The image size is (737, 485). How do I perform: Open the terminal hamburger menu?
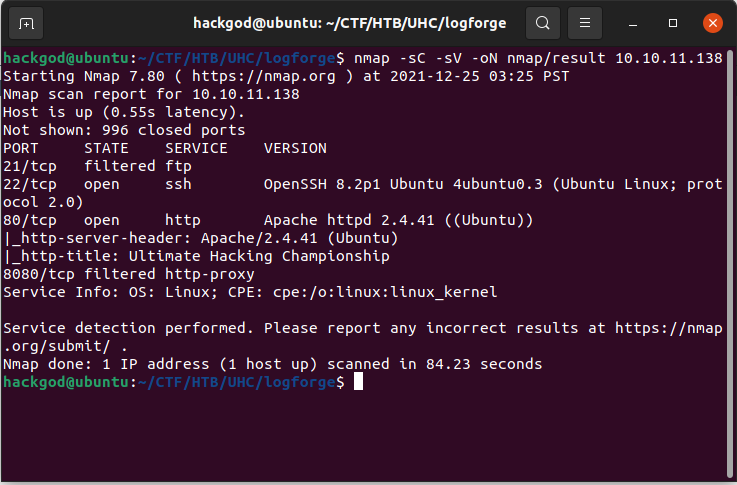coord(587,23)
